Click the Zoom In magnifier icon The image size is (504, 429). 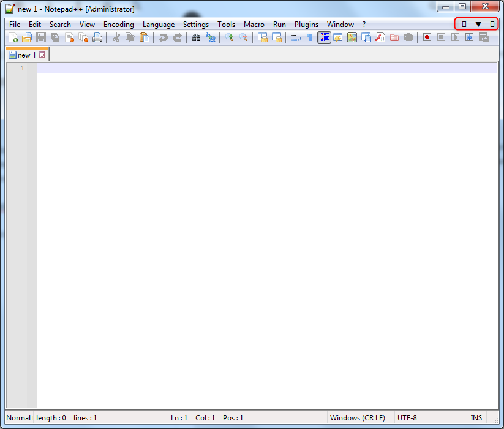tap(229, 37)
